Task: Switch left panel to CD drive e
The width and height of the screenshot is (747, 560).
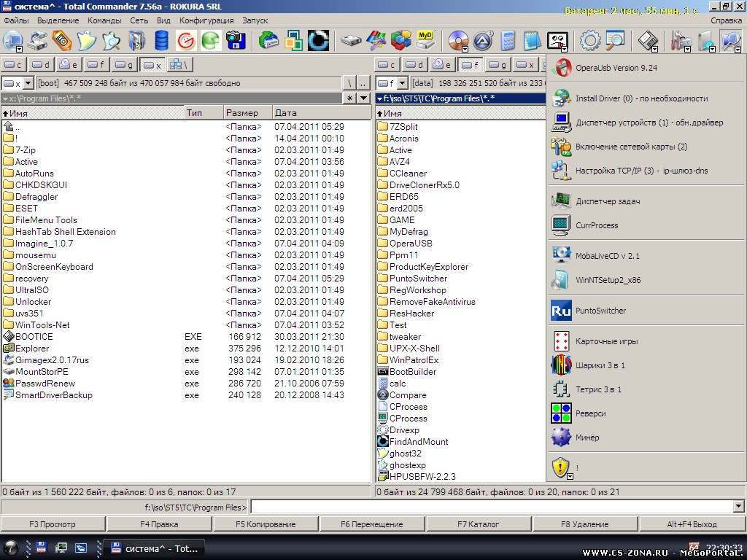Action: click(x=69, y=65)
